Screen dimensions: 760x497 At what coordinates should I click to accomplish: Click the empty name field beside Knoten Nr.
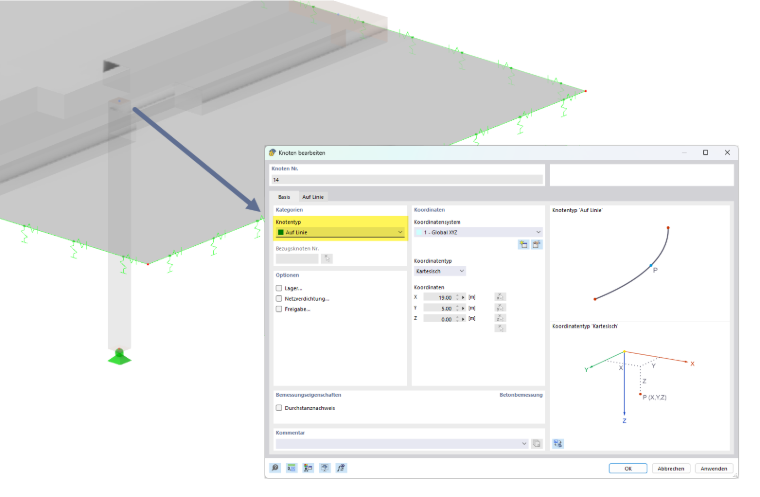(641, 175)
